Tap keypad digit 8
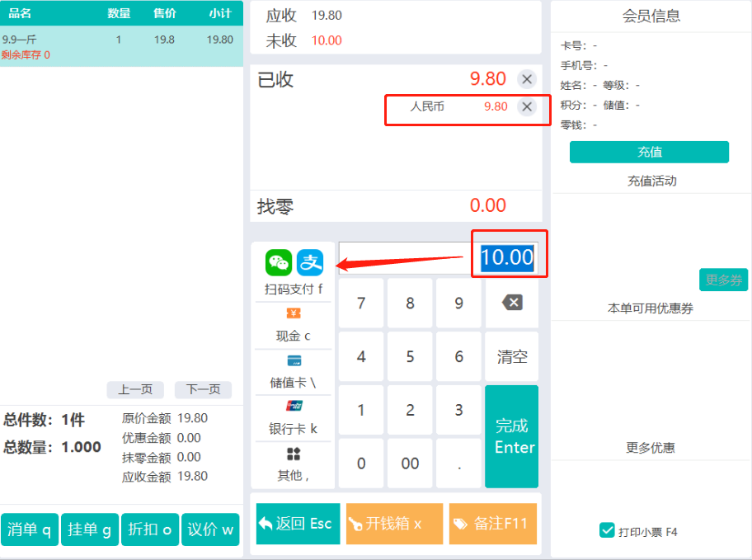The width and height of the screenshot is (752, 560). click(410, 304)
